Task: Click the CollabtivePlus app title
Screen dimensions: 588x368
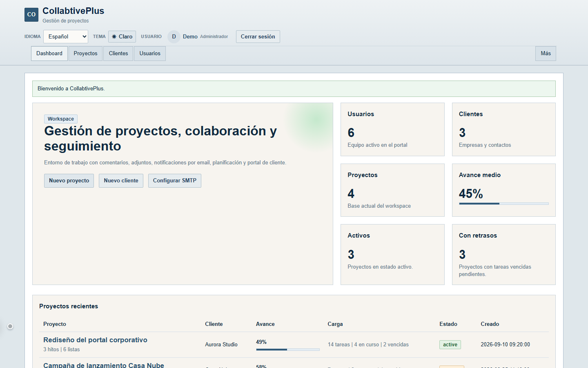Action: click(x=73, y=11)
